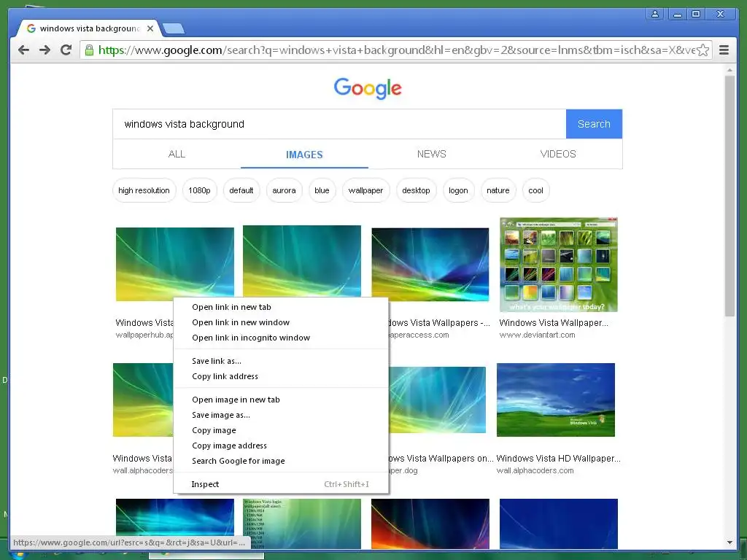Viewport: 747px width, 560px height.
Task: Go back with the browser back arrow
Action: (23, 50)
